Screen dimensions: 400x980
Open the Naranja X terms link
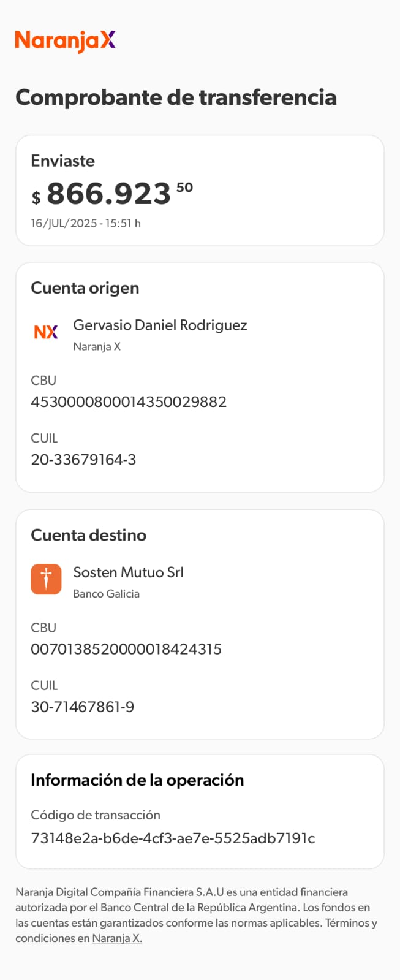(117, 938)
